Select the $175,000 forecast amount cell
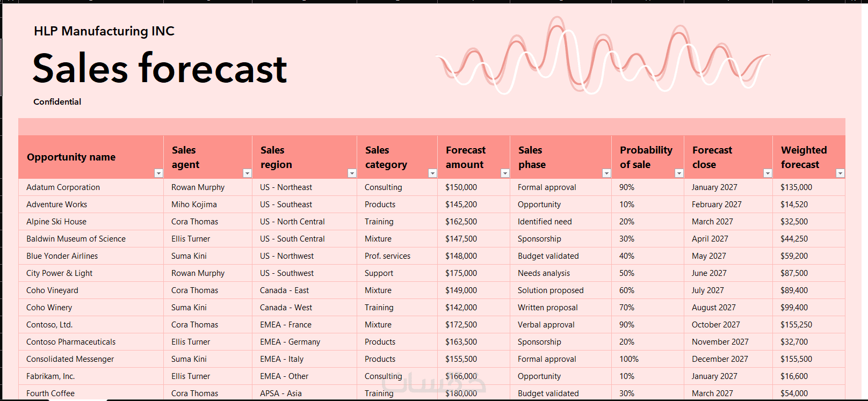The width and height of the screenshot is (868, 401). pos(474,273)
